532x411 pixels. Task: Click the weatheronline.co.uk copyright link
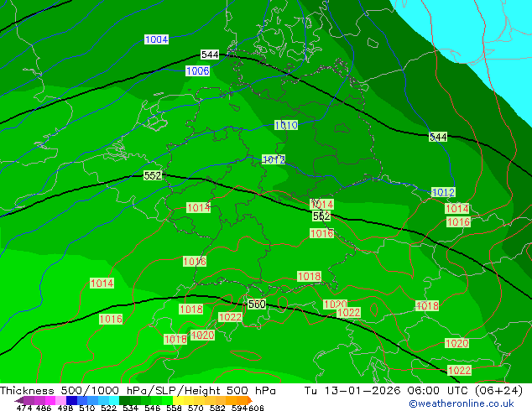[x=462, y=403]
